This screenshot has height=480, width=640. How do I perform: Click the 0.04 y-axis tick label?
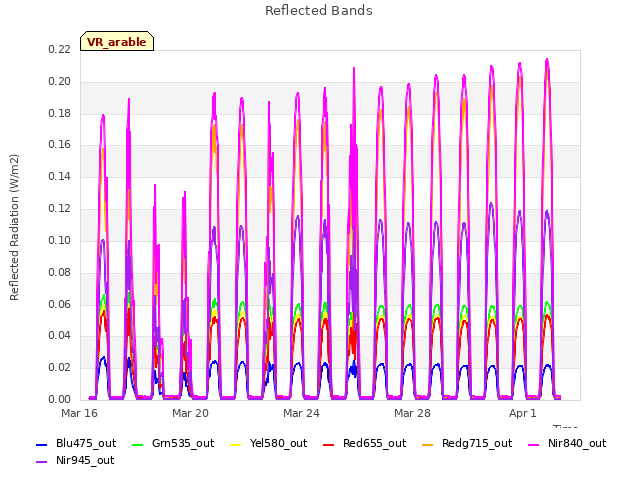(59, 336)
